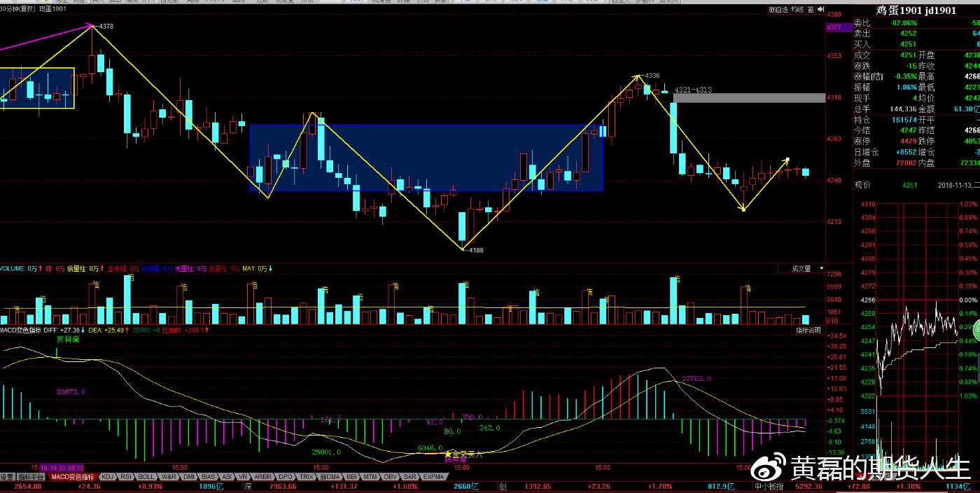Click the 23763.0 MACD area value

pos(696,378)
